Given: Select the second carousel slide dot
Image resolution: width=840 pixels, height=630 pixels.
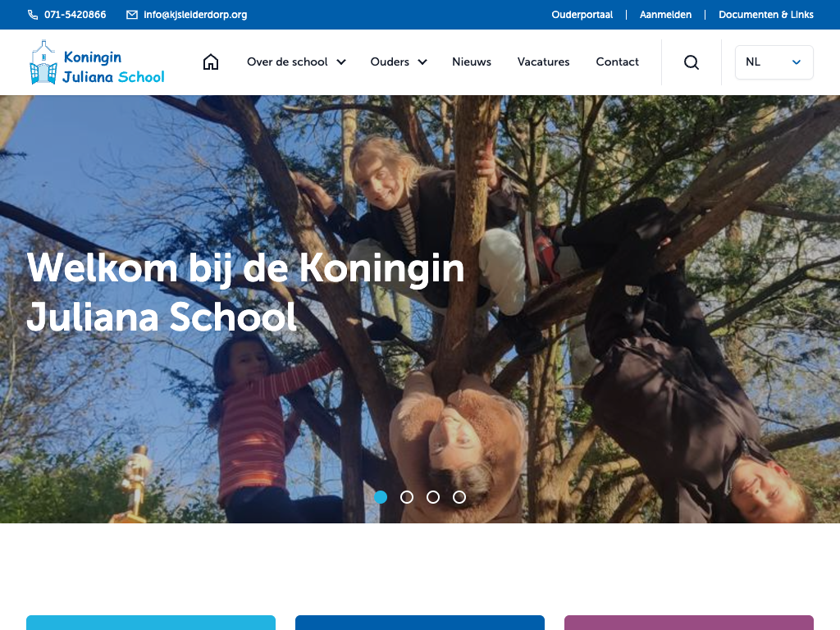Looking at the screenshot, I should pyautogui.click(x=407, y=497).
